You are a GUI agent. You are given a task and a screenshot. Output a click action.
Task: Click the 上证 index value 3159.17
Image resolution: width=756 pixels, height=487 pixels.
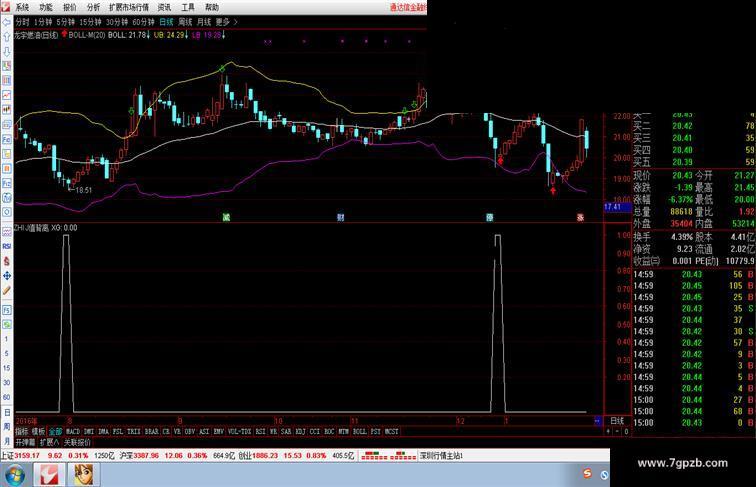pyautogui.click(x=27, y=455)
